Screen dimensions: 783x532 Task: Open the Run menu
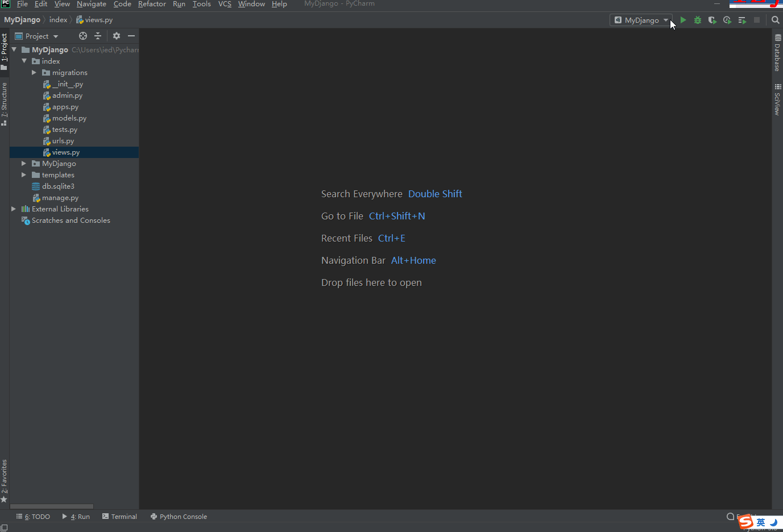coord(179,4)
